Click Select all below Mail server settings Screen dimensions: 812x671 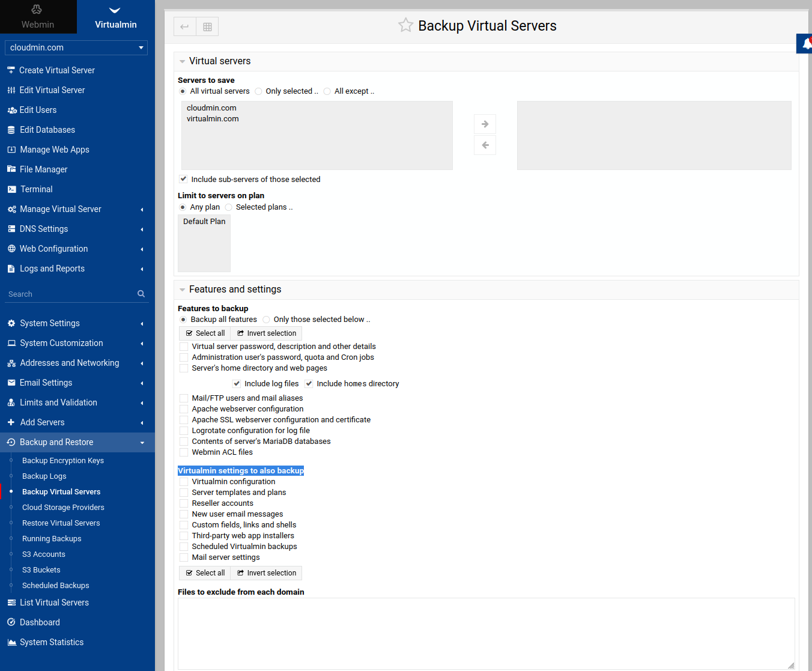coord(205,573)
